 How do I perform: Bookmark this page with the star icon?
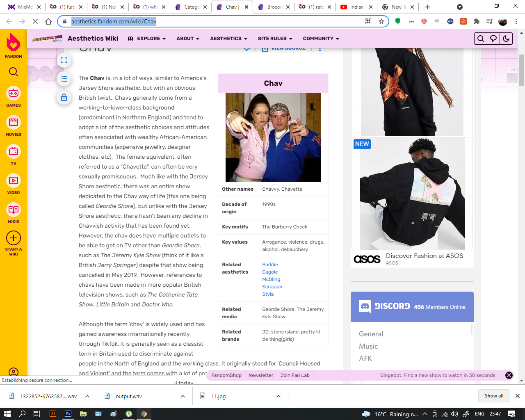[x=381, y=21]
